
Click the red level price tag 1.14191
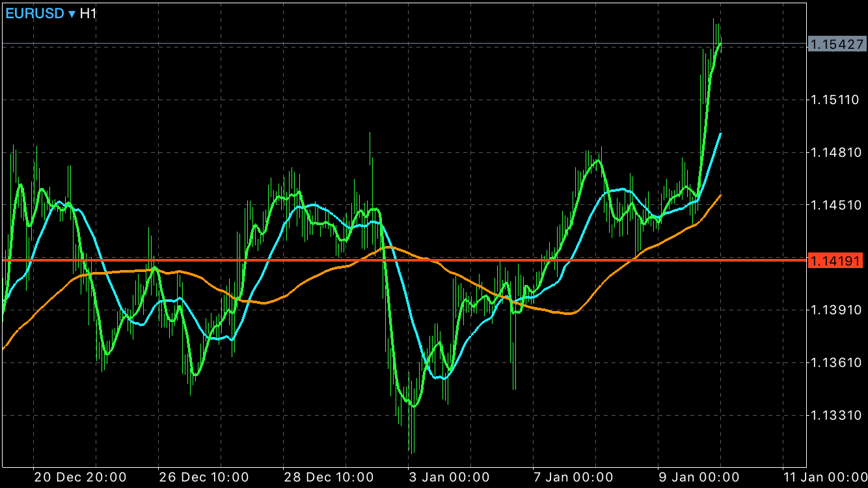click(x=837, y=261)
